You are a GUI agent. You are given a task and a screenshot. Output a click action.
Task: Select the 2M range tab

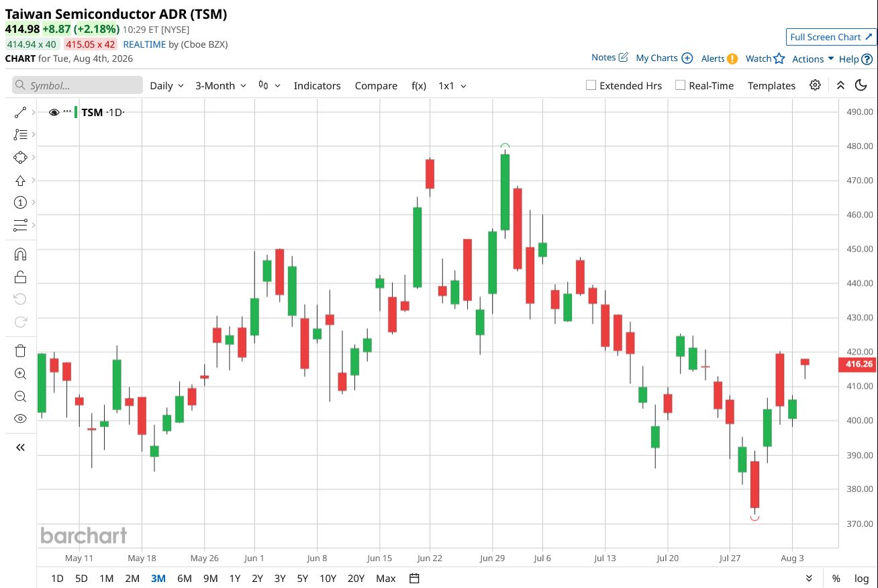pos(132,579)
